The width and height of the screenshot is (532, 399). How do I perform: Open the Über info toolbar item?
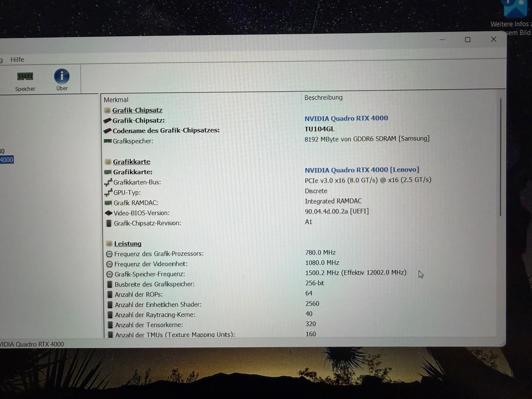62,80
